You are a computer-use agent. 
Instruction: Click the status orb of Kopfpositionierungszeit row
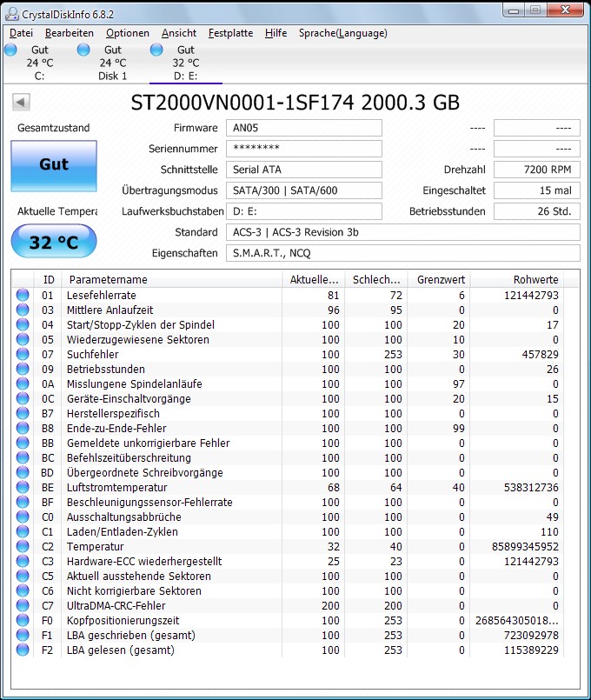click(x=23, y=620)
